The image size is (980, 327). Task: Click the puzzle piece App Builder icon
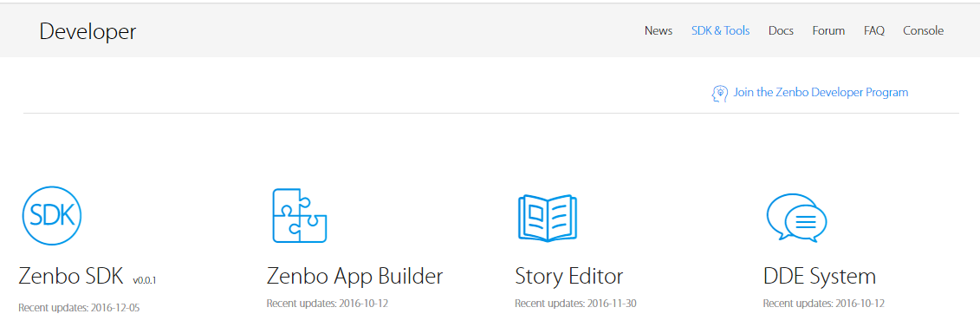300,216
